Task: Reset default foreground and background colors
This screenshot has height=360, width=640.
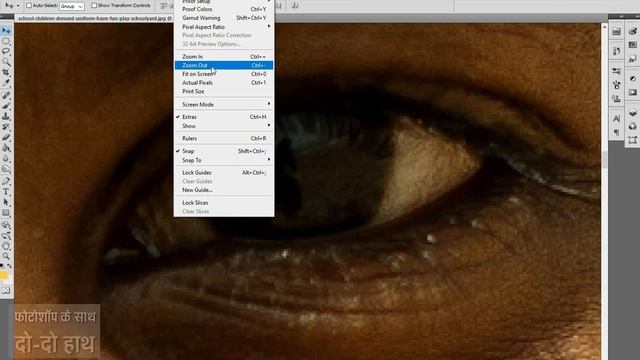Action: click(x=2, y=266)
